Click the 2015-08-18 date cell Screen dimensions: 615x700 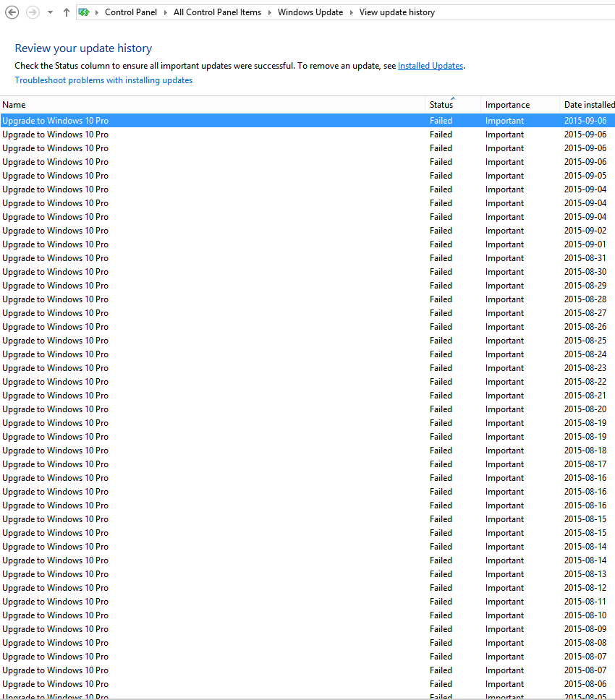click(585, 451)
